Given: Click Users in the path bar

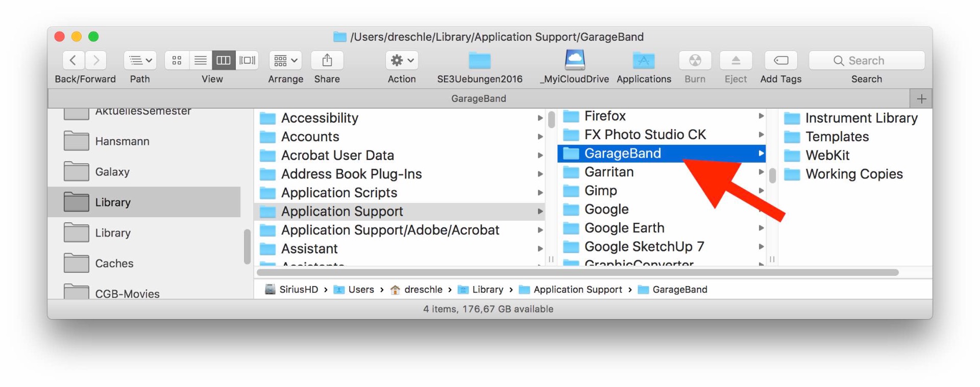Looking at the screenshot, I should click(354, 290).
